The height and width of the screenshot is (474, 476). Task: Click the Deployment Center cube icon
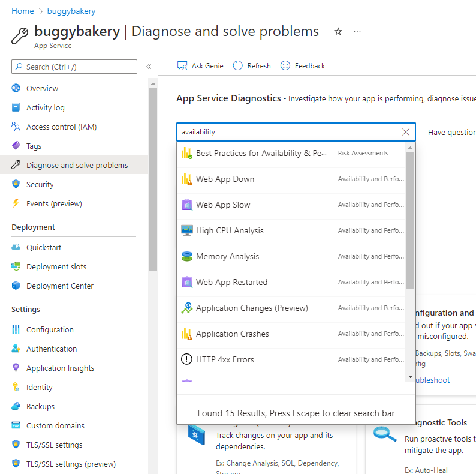(16, 286)
